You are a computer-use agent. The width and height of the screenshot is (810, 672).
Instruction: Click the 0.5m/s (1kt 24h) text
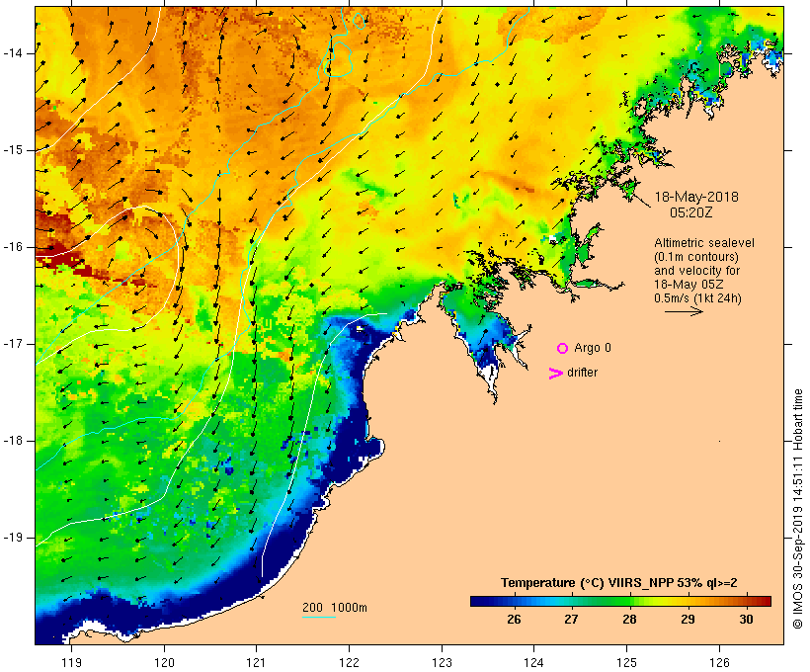tap(697, 298)
